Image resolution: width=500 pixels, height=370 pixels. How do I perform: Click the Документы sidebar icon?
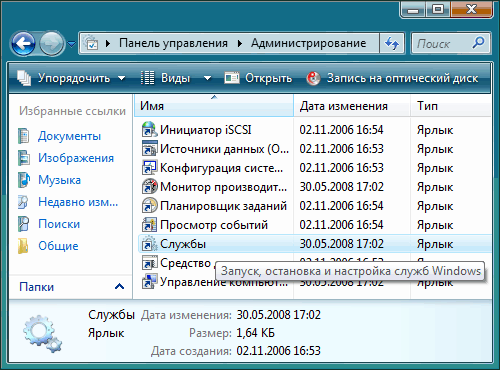pyautogui.click(x=23, y=136)
